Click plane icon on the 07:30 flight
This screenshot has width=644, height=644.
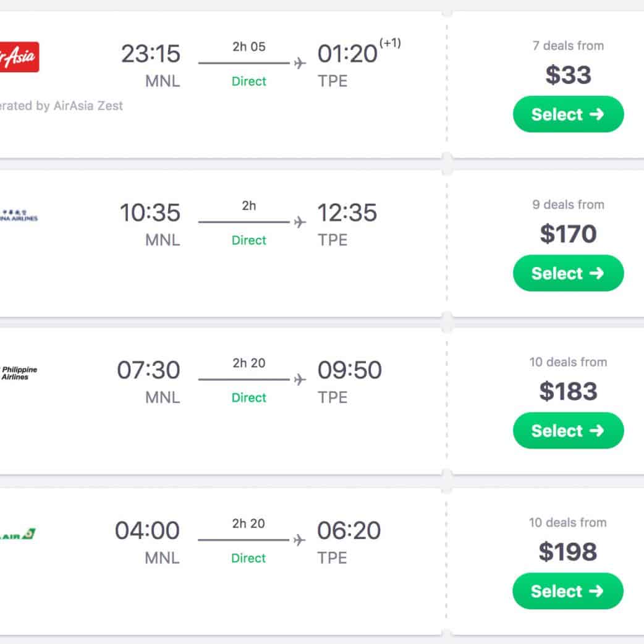[x=300, y=379]
